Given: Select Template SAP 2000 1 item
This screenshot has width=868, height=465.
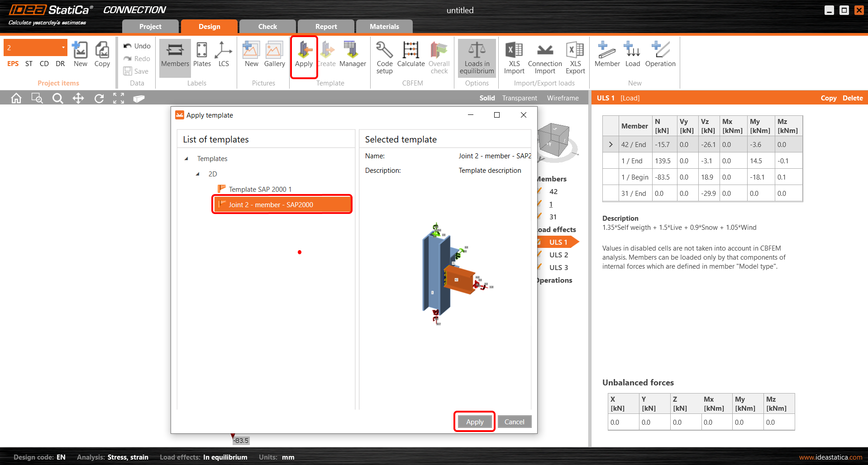Looking at the screenshot, I should coord(260,190).
